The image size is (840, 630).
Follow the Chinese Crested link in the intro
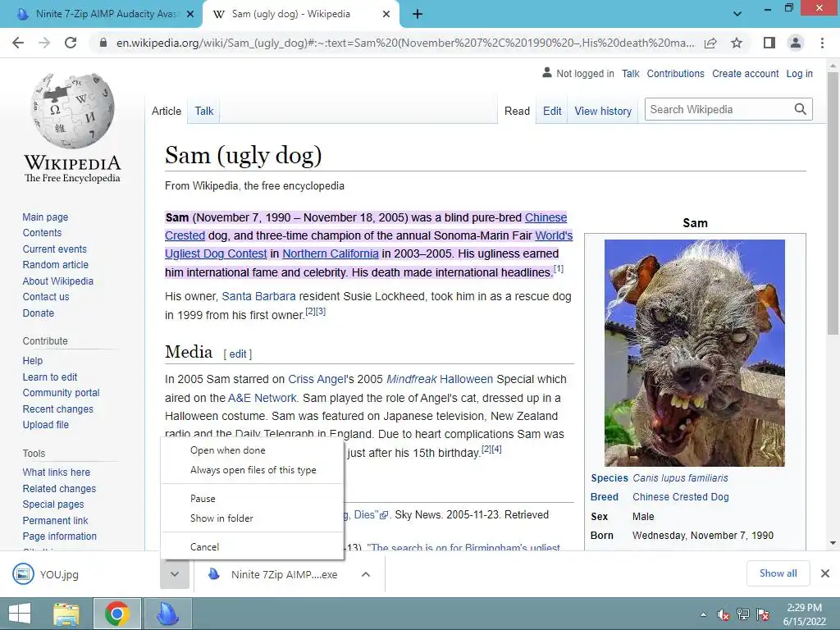click(546, 217)
